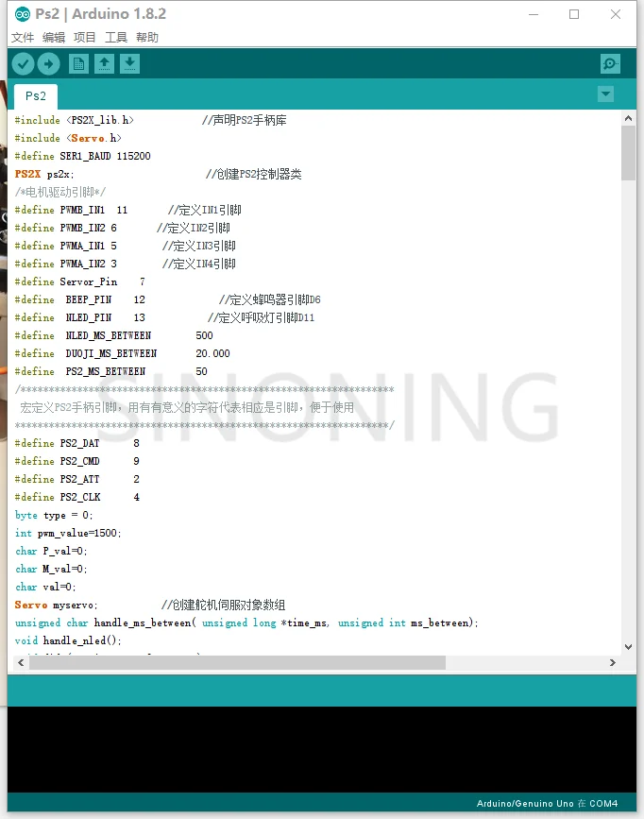The width and height of the screenshot is (644, 819).
Task: Click the vertical scrollbar thumb
Action: [628, 153]
